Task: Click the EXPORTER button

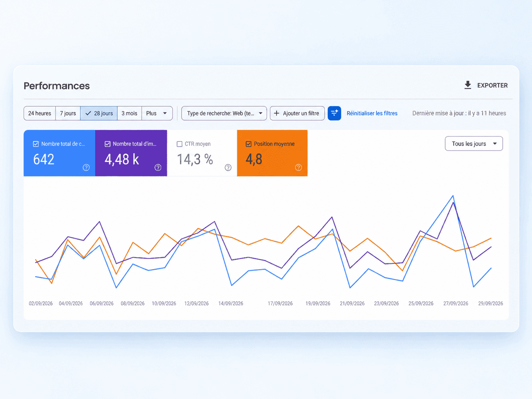Action: point(486,85)
